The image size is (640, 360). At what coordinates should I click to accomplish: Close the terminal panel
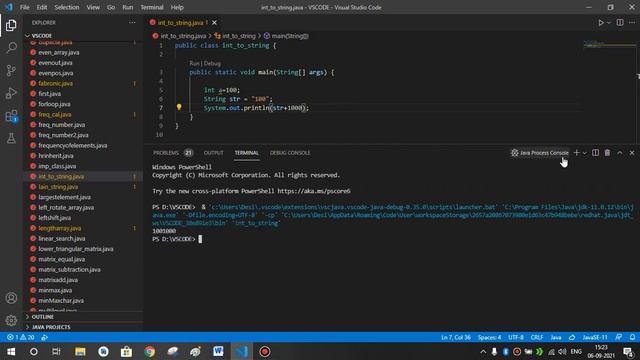632,153
